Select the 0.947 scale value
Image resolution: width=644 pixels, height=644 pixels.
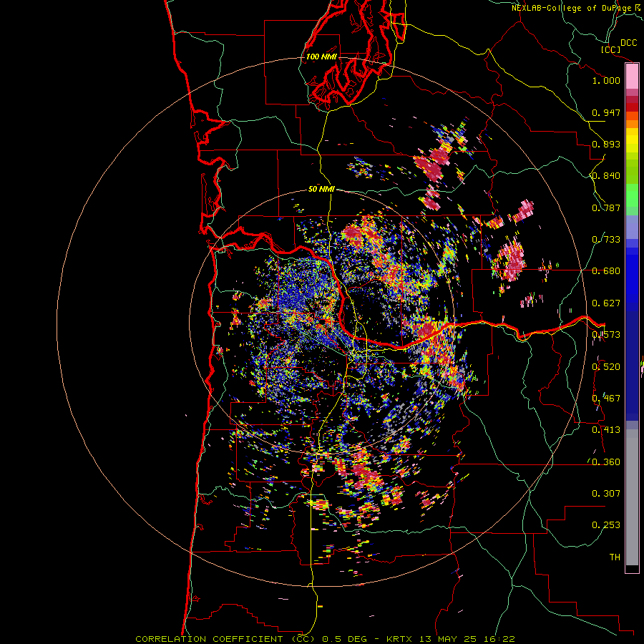606,112
